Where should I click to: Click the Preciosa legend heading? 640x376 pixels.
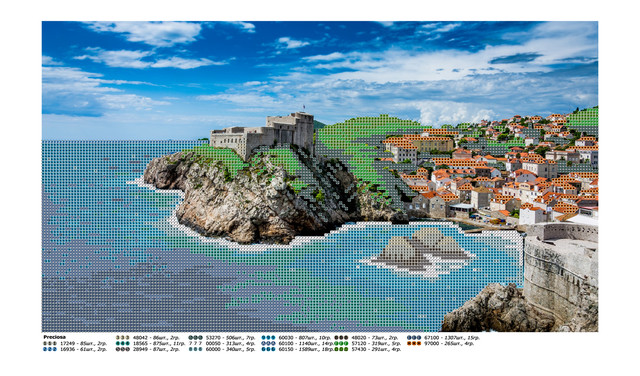pyautogui.click(x=54, y=337)
